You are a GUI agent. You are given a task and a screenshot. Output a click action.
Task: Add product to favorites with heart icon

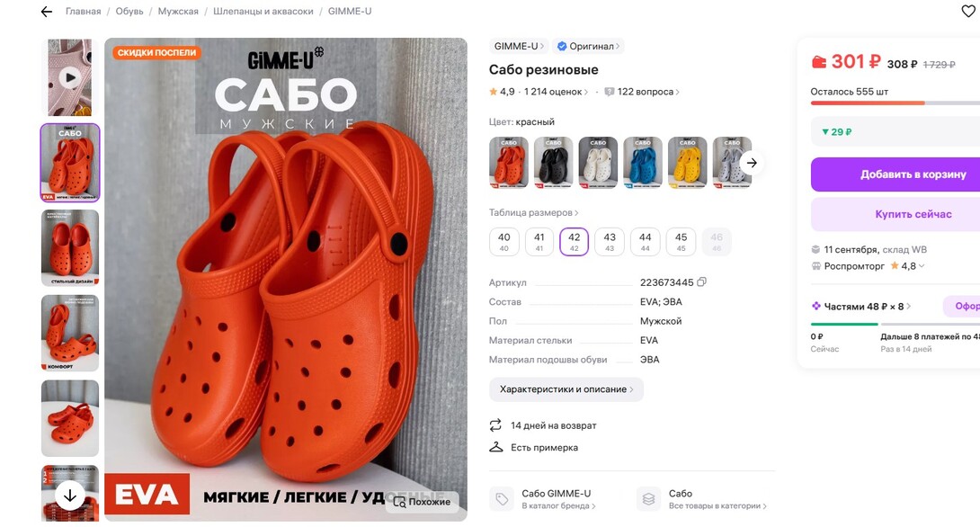click(x=968, y=12)
